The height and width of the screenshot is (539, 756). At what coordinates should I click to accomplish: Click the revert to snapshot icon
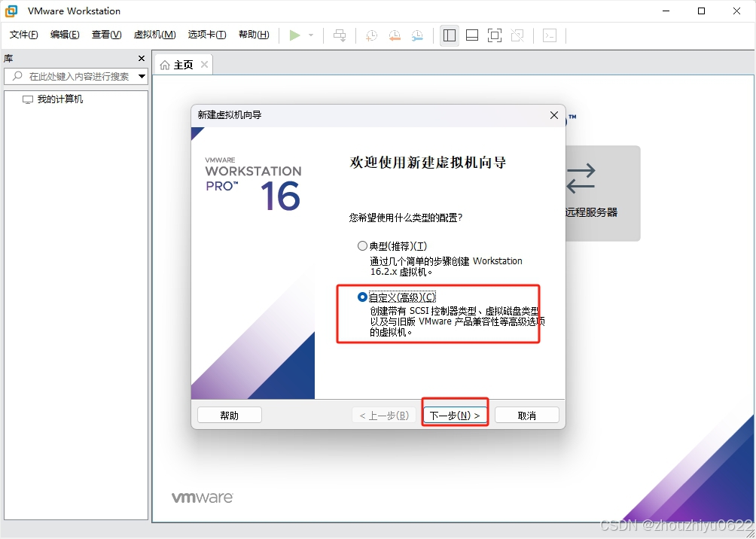coord(395,35)
